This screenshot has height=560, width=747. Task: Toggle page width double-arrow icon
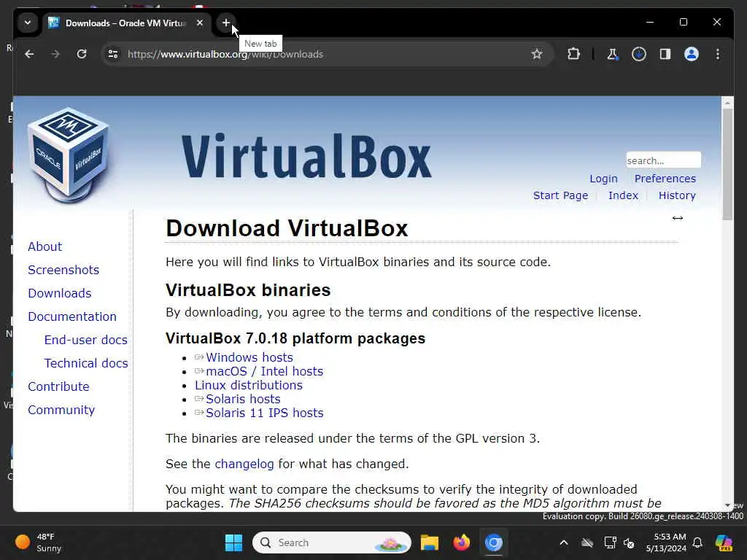pyautogui.click(x=678, y=218)
